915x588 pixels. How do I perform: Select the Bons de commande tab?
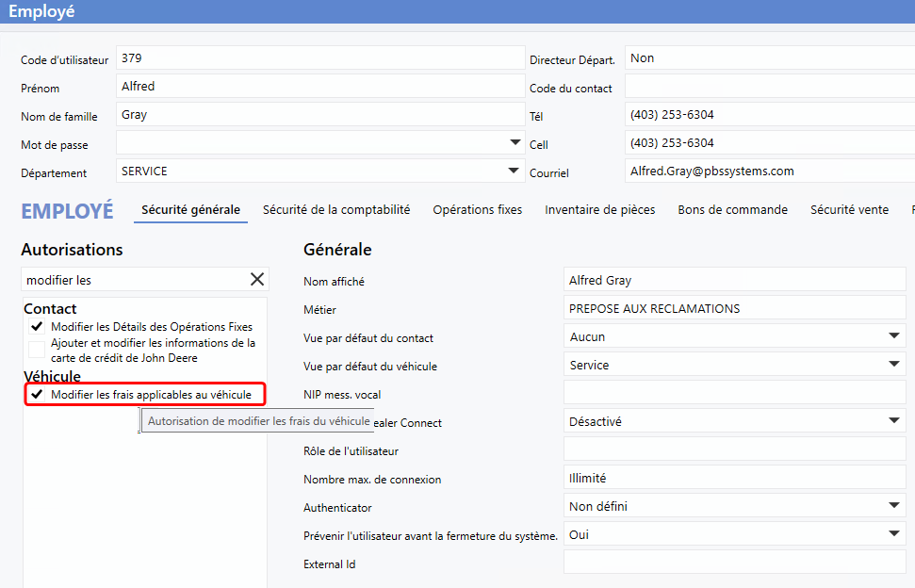[732, 210]
